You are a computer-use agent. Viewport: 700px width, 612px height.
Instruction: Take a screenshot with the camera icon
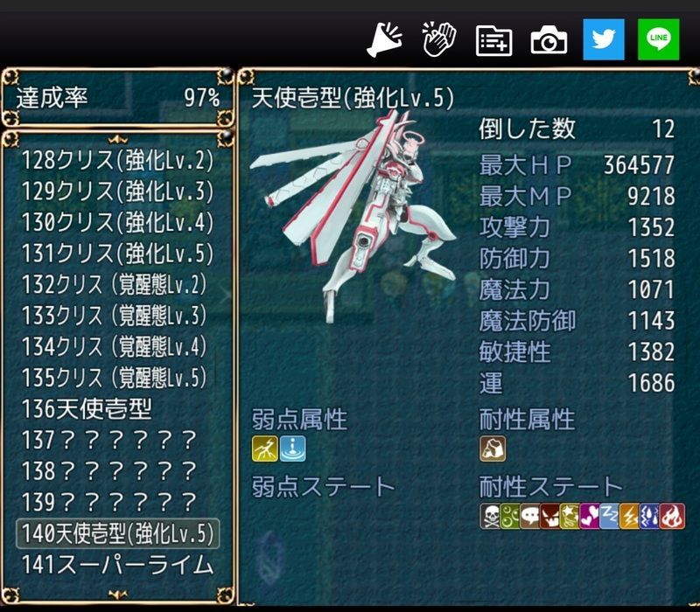tap(549, 41)
